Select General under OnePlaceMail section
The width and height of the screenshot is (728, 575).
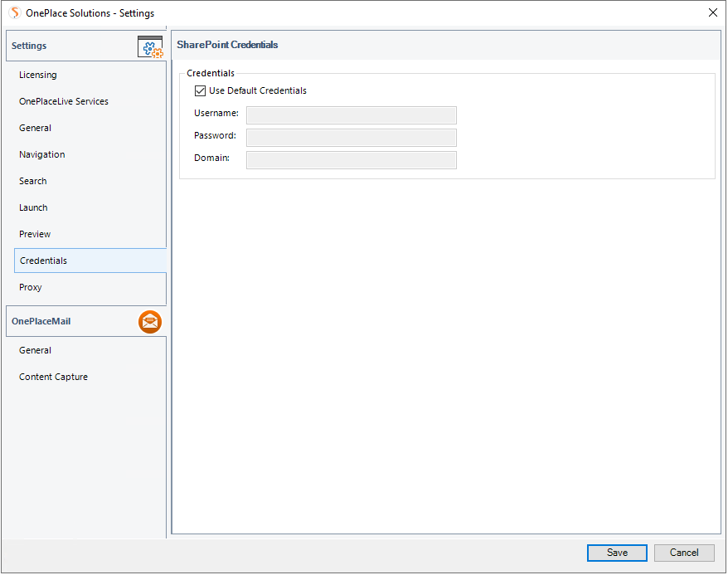pos(36,350)
